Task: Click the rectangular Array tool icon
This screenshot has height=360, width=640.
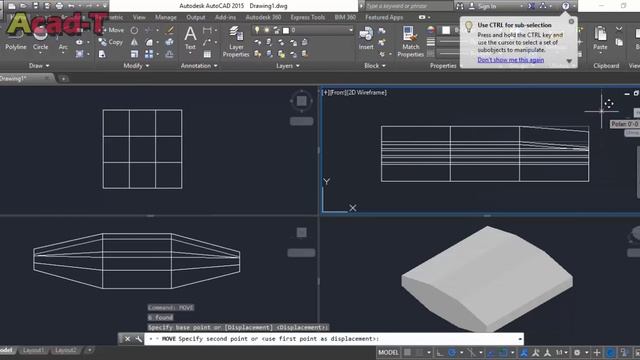Action: coord(149,54)
